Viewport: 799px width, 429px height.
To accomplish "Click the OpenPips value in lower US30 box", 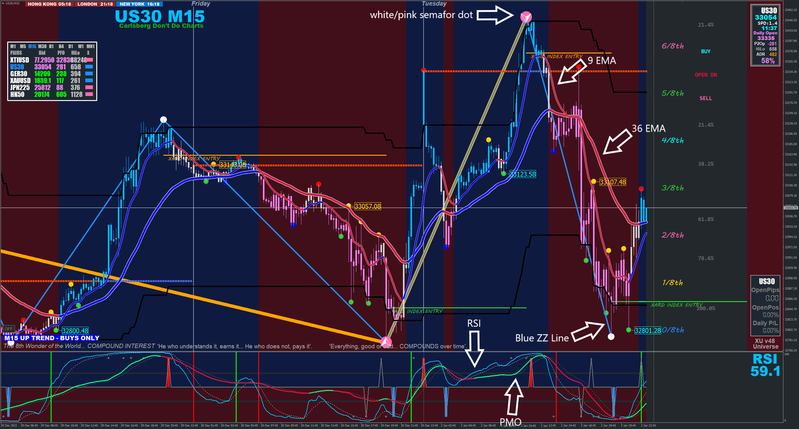I will (772, 298).
